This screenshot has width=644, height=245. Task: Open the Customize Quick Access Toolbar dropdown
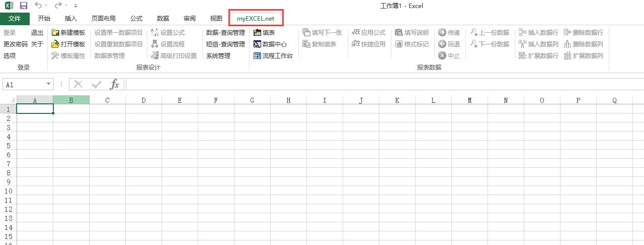(x=75, y=7)
